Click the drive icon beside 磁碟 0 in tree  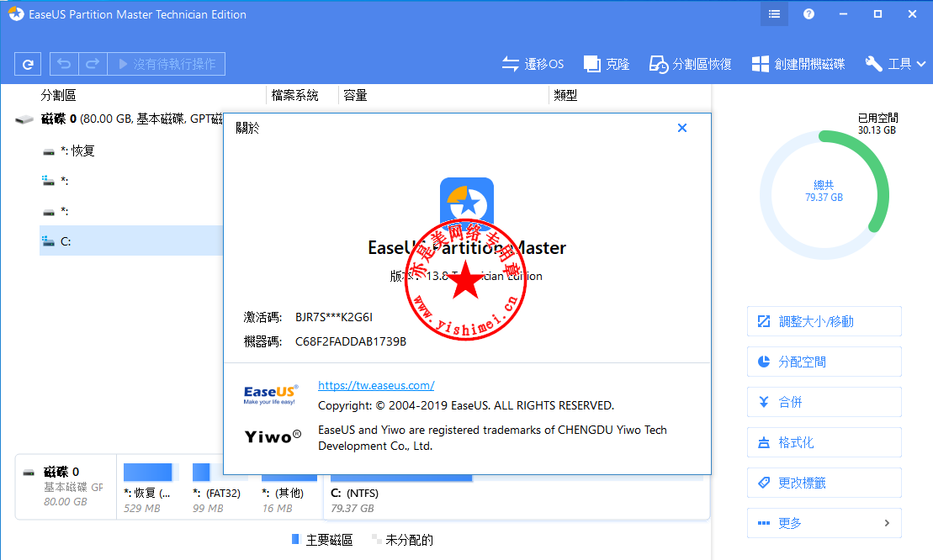coord(24,119)
